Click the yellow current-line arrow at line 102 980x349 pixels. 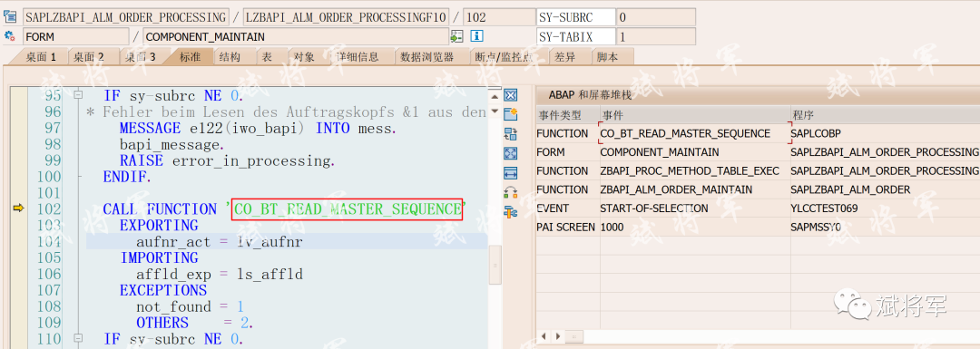click(x=18, y=208)
